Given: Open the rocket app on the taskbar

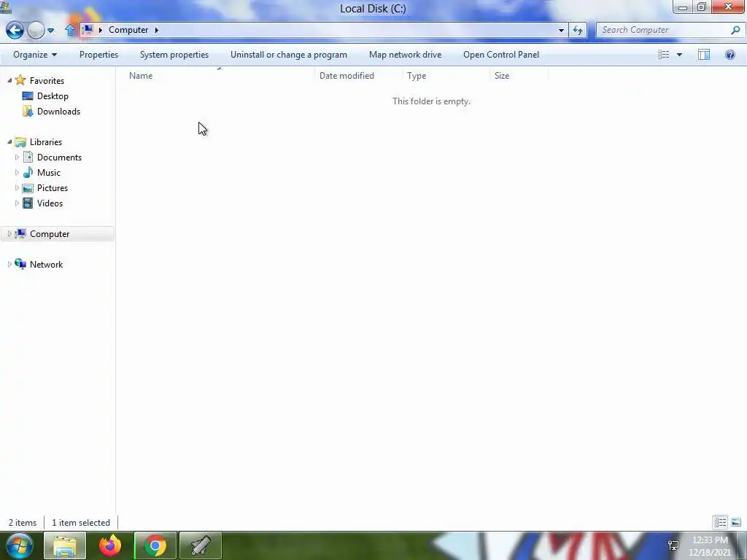Looking at the screenshot, I should tap(201, 545).
